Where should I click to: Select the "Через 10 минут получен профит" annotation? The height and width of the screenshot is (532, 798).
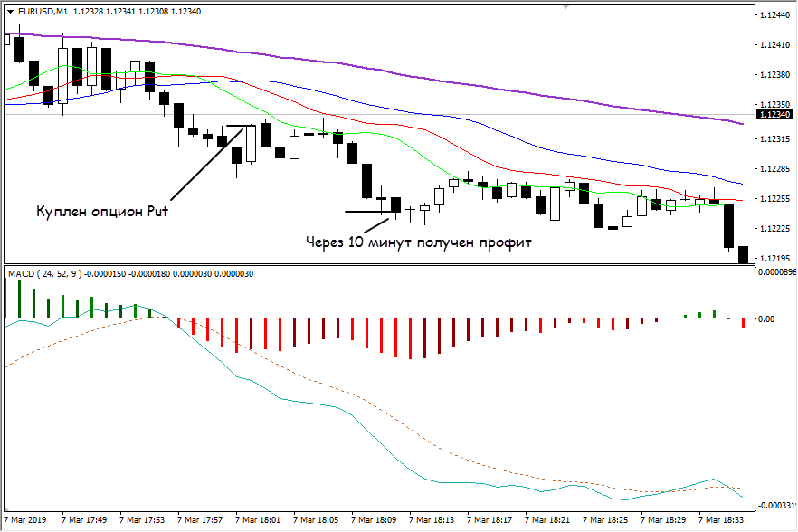[x=417, y=242]
